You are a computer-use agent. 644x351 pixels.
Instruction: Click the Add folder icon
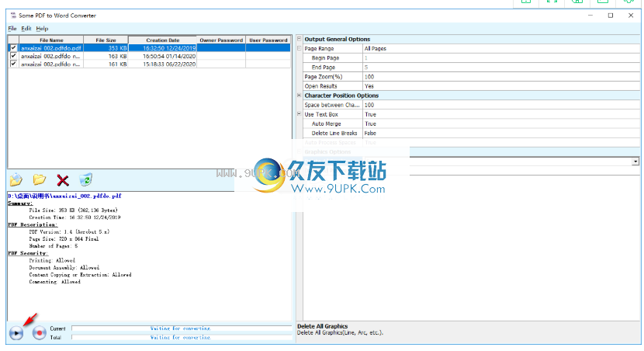tap(40, 179)
